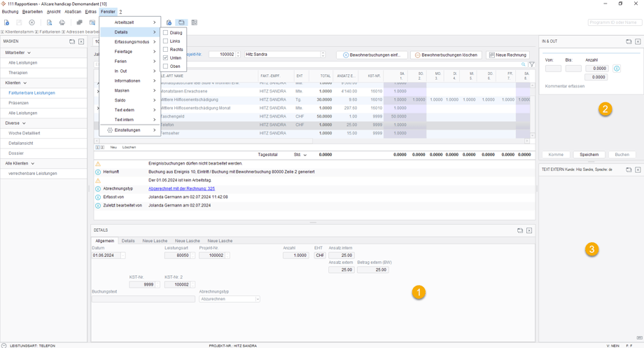
Task: Click the info icon beside Abrechnungstyp
Action: (x=98, y=189)
